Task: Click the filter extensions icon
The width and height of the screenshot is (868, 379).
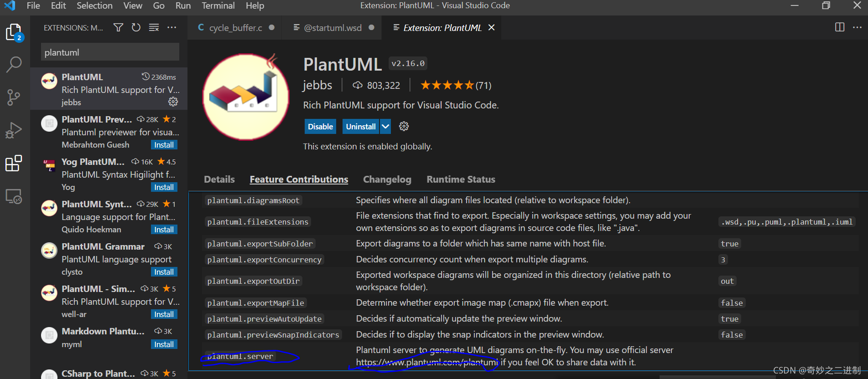Action: coord(118,27)
